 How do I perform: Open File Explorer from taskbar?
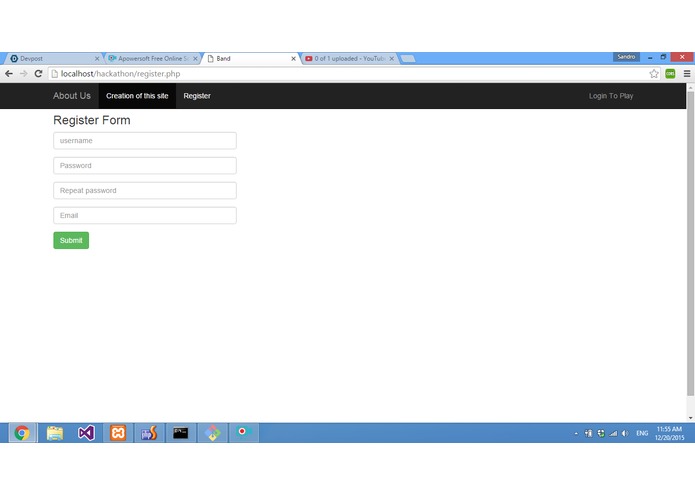[x=55, y=432]
